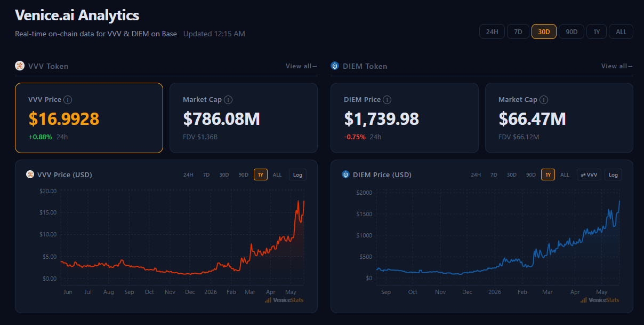This screenshot has width=644, height=325.
Task: Toggle Log scale on VVV Price chart
Action: [297, 175]
